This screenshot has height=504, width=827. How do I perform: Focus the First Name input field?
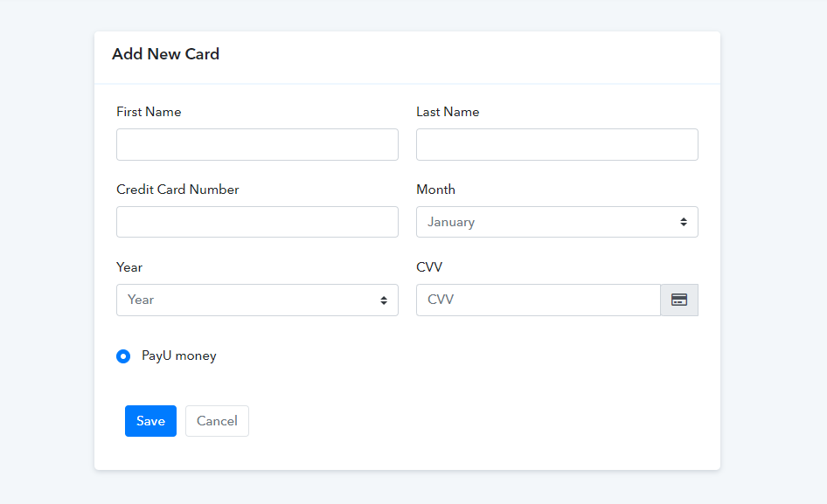click(257, 144)
